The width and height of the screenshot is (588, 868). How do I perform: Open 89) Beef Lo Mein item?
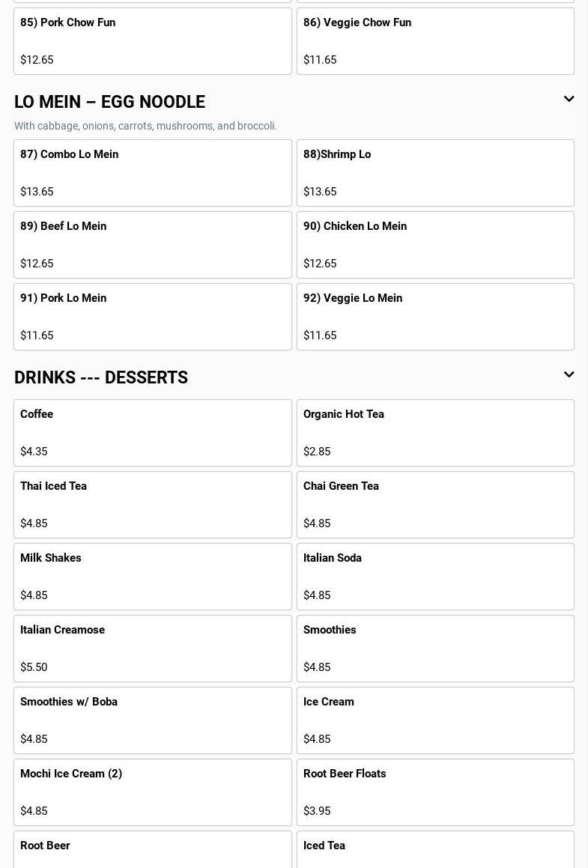point(152,245)
